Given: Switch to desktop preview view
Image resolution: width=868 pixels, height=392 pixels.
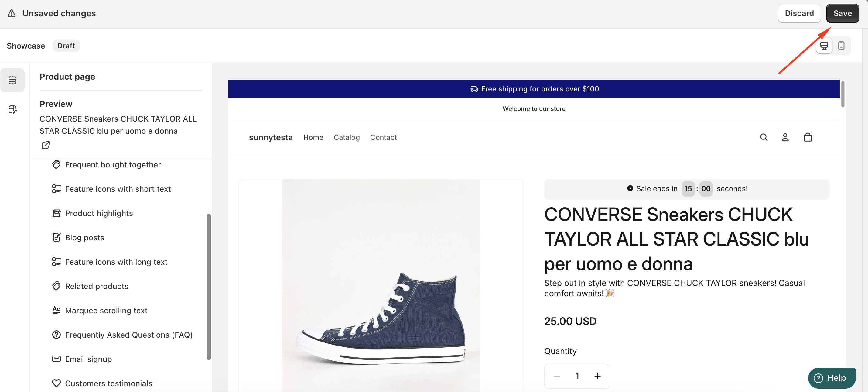Looking at the screenshot, I should click(x=824, y=46).
